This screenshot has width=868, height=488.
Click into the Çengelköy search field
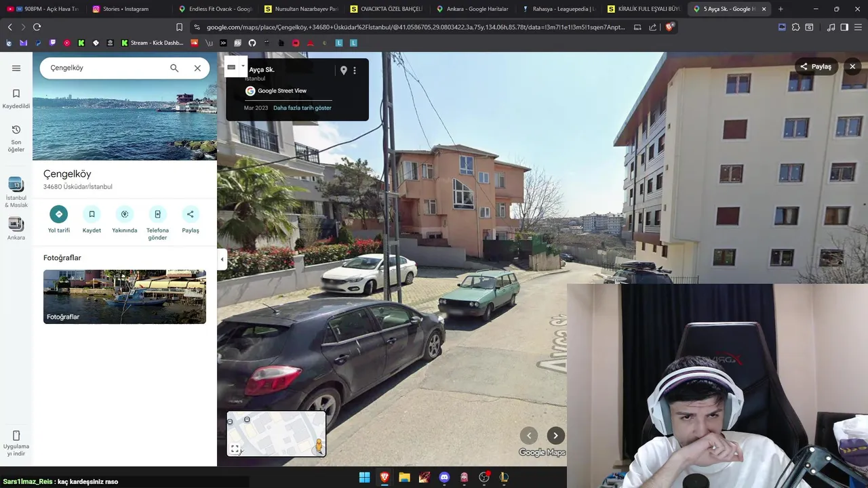click(x=105, y=68)
